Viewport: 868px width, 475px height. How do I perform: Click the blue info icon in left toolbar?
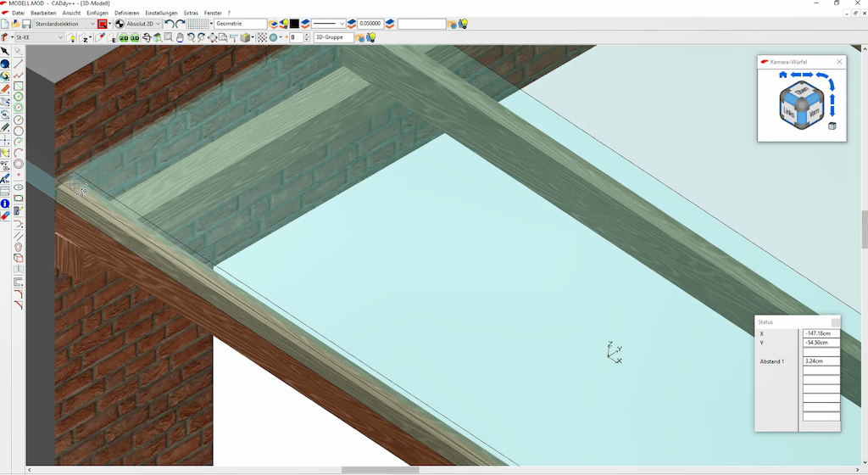point(5,204)
